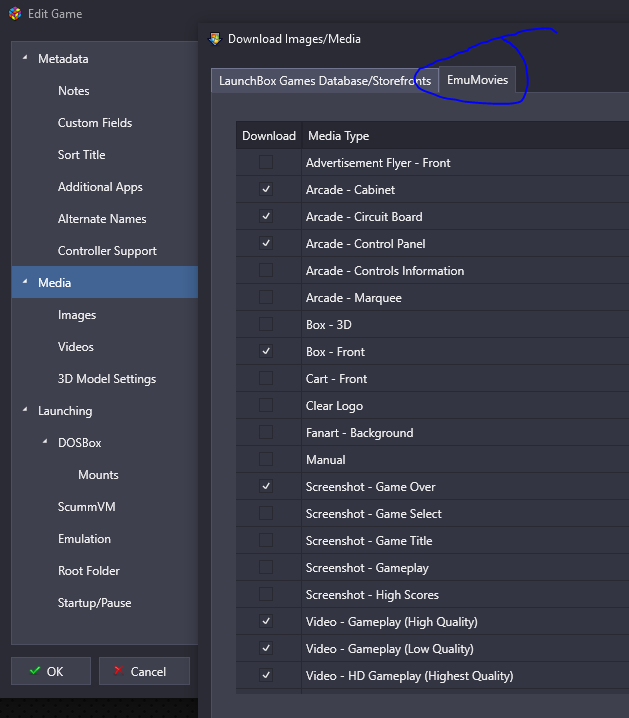Open the 3D Model Settings page

107,379
